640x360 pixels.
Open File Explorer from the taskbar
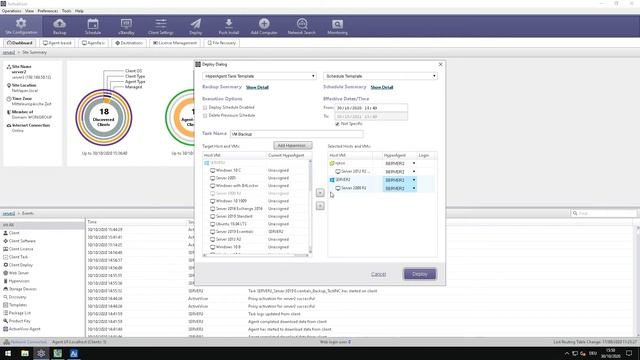(25, 353)
